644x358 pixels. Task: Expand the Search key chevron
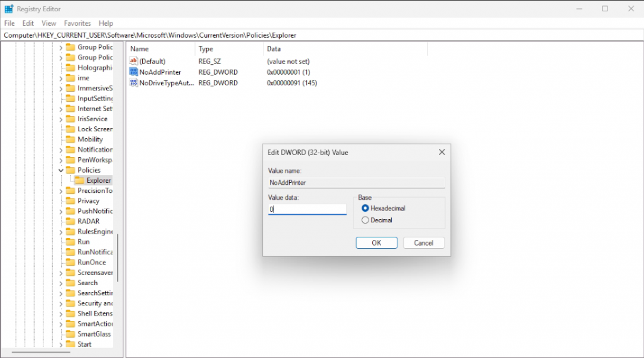pyautogui.click(x=61, y=283)
